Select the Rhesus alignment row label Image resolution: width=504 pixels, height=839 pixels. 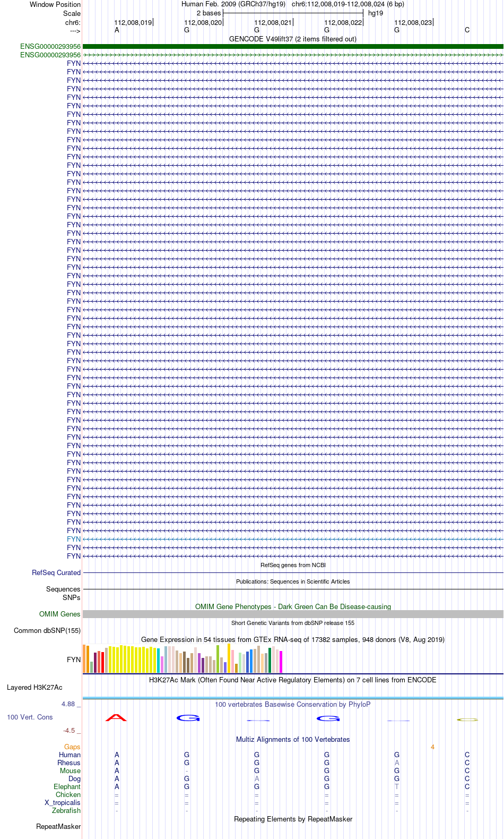tap(69, 763)
